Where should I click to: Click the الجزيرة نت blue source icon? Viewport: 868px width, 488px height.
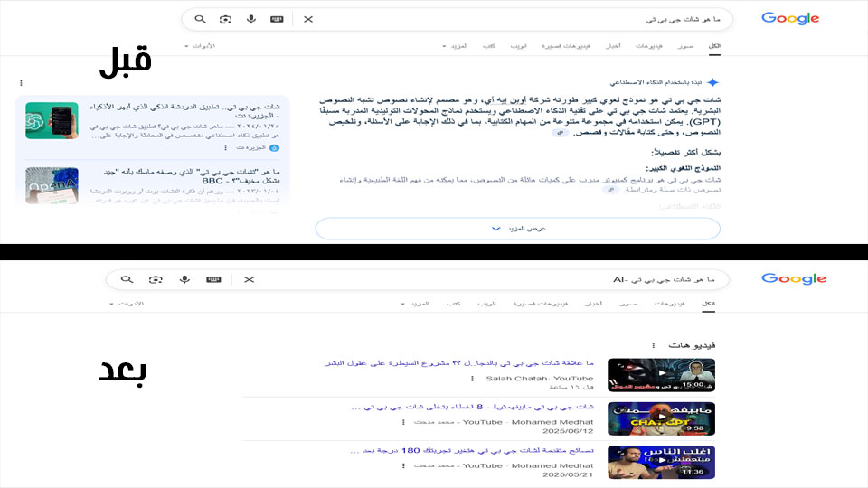coord(274,147)
